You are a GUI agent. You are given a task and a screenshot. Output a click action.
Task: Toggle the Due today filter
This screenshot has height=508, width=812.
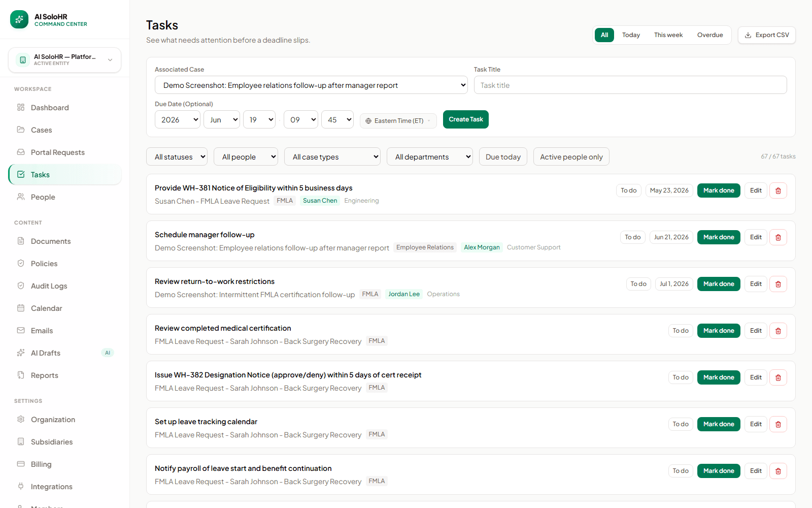(x=503, y=156)
